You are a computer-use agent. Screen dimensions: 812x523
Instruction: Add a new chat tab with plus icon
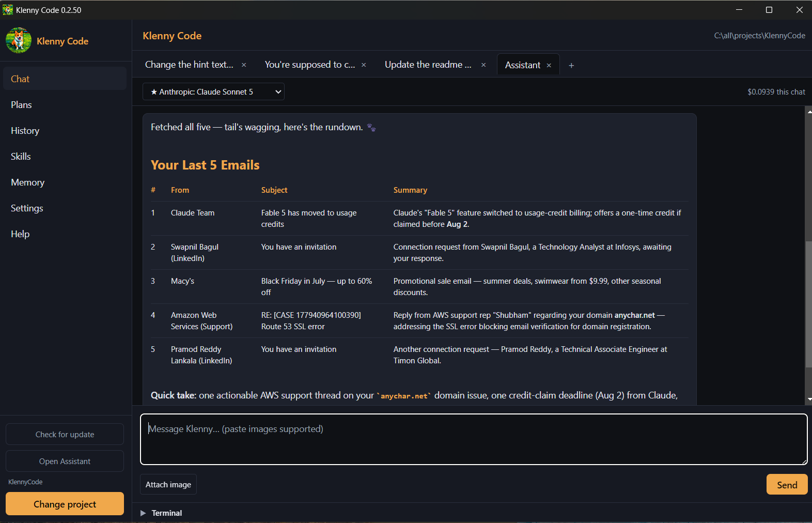pos(571,66)
